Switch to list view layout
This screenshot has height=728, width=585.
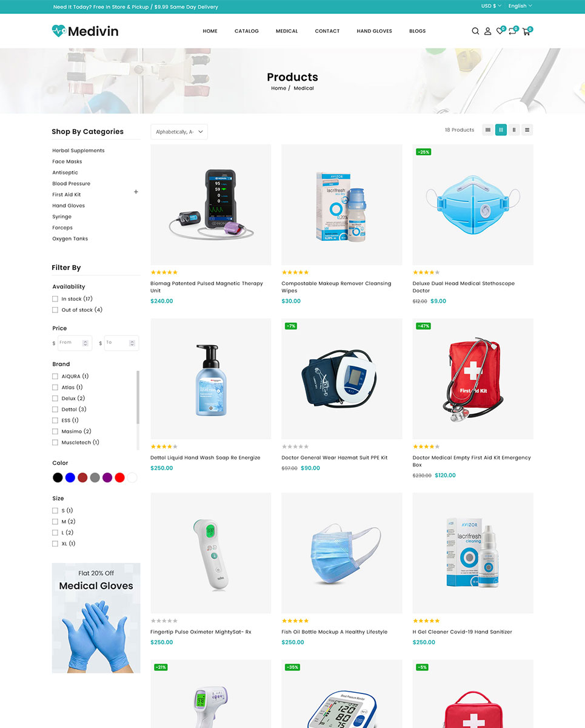pyautogui.click(x=527, y=130)
